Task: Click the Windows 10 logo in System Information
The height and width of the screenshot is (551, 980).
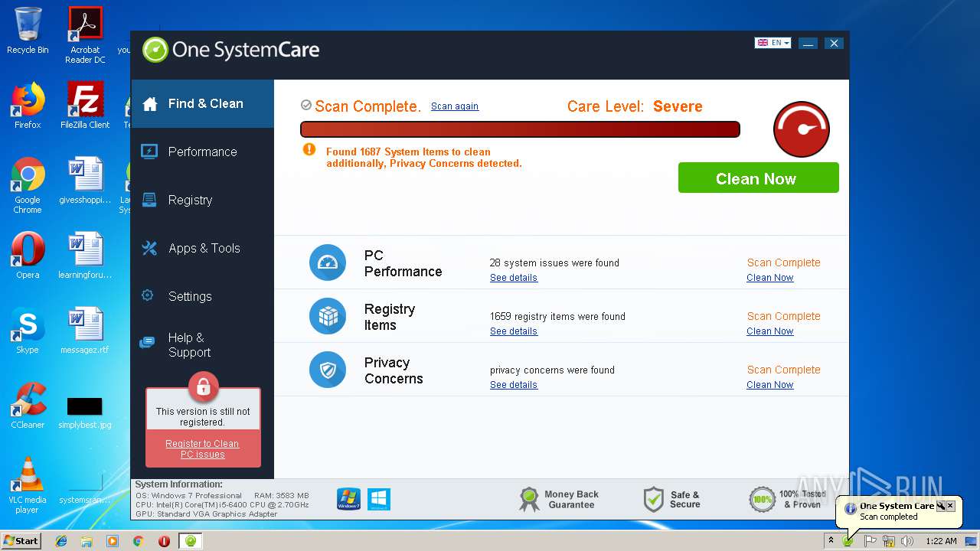Action: click(379, 499)
